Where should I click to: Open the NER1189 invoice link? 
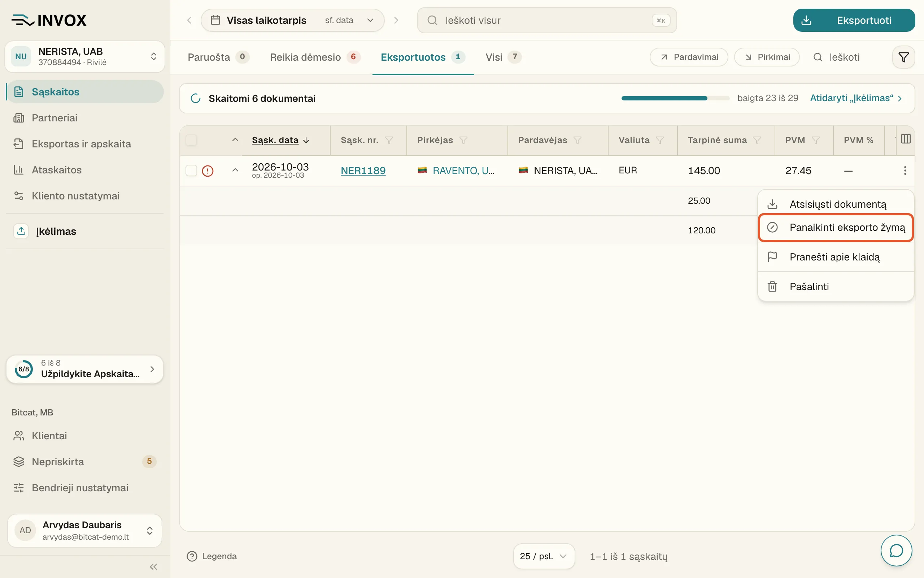(363, 171)
